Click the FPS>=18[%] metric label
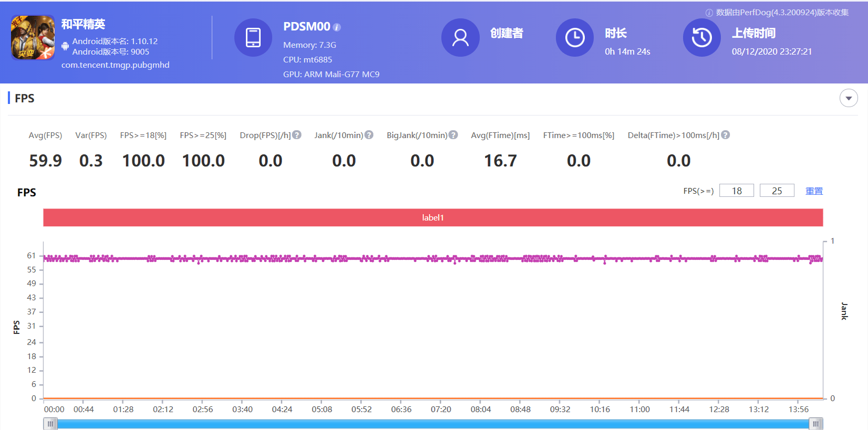Image resolution: width=868 pixels, height=430 pixels. pyautogui.click(x=143, y=135)
